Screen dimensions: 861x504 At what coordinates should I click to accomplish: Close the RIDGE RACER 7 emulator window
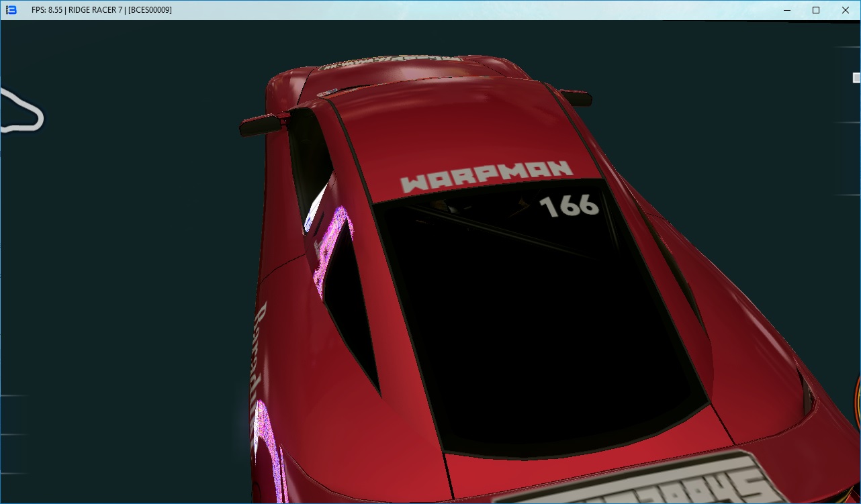coord(846,10)
